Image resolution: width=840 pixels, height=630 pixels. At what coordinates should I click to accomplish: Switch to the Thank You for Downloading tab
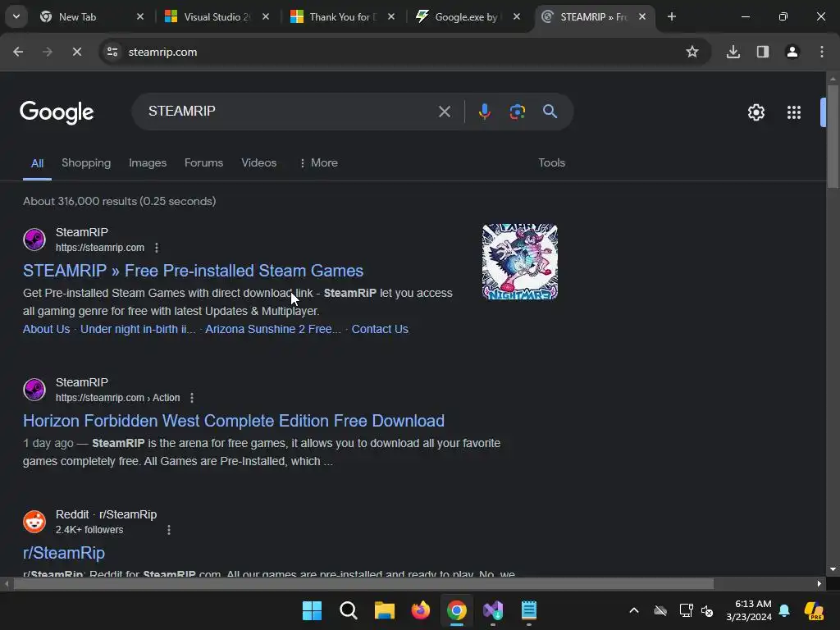point(342,16)
